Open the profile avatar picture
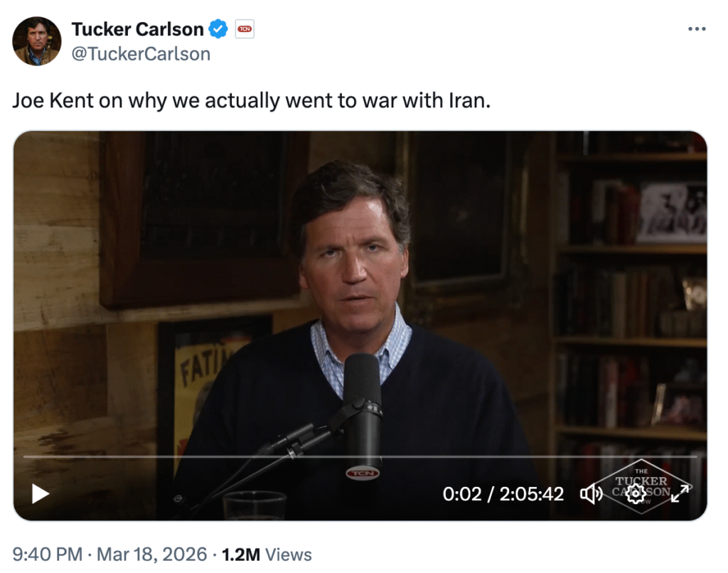This screenshot has width=728, height=573. (37, 41)
